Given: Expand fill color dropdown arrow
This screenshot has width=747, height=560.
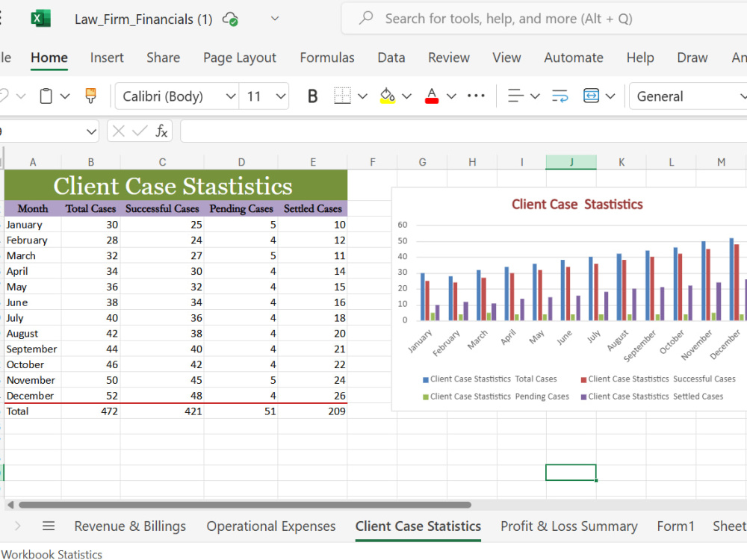Looking at the screenshot, I should (406, 96).
